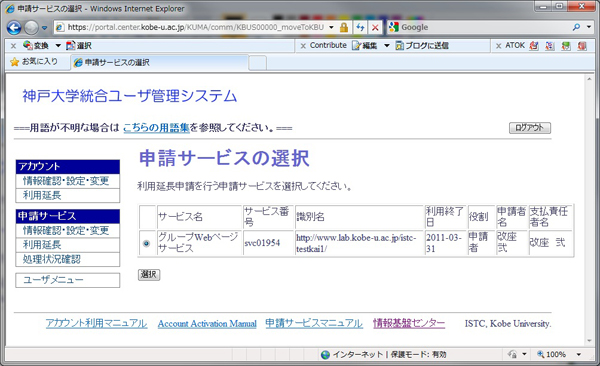Open recent pages dropdown next to Forward button
600x366 pixels.
[44, 28]
